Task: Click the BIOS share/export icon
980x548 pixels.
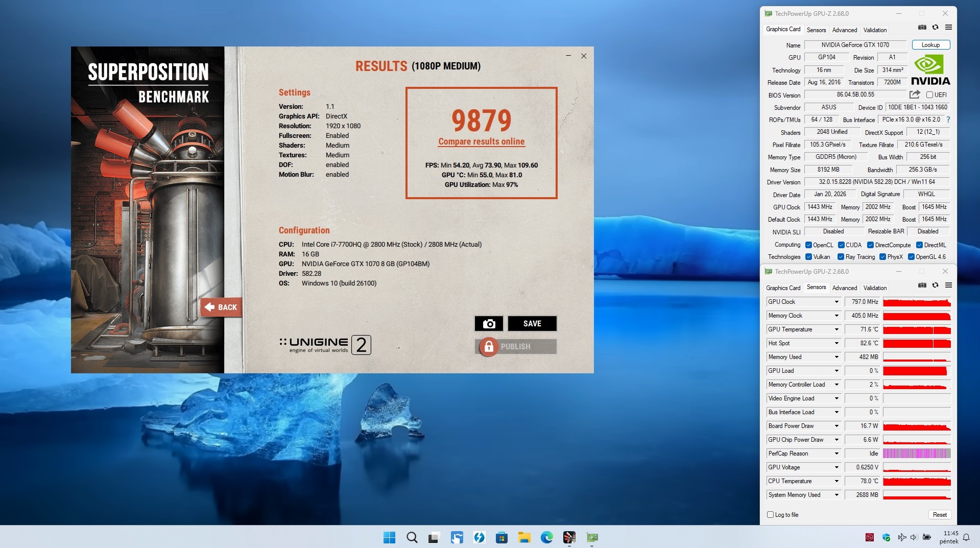Action: 915,94
